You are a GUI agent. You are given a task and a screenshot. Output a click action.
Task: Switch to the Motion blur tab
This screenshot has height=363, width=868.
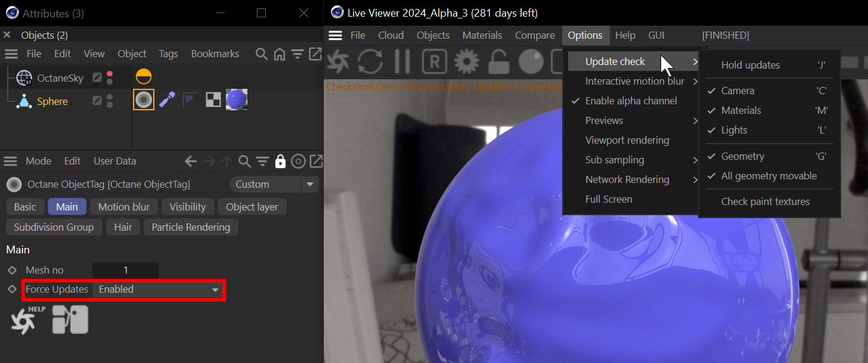click(124, 207)
